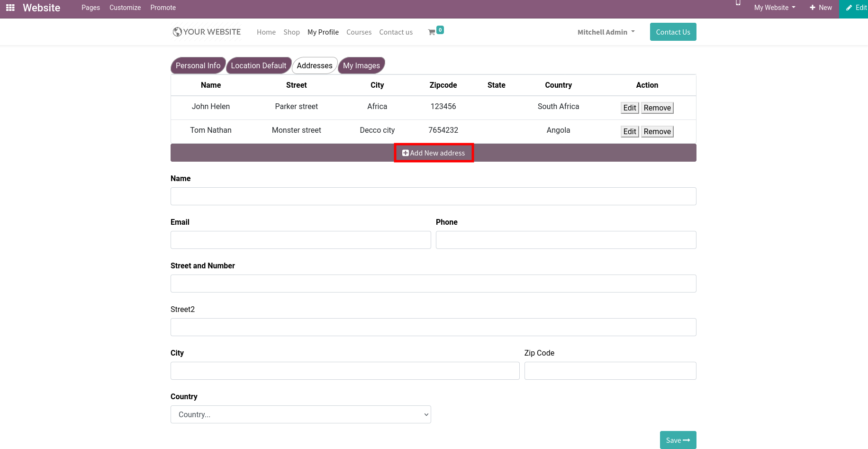The height and width of the screenshot is (449, 868).
Task: Click the teal Contact Us button
Action: pyautogui.click(x=673, y=32)
